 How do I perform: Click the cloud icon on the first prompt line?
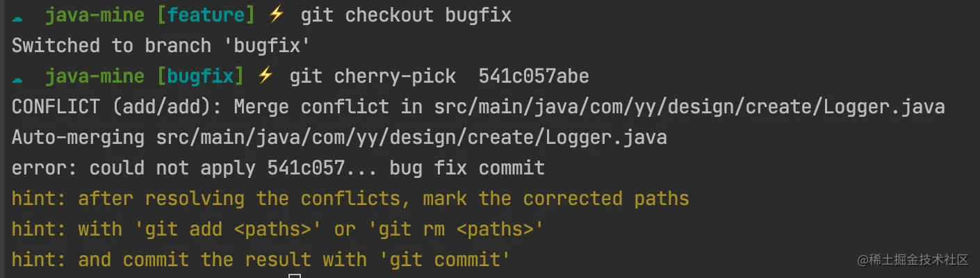17,15
